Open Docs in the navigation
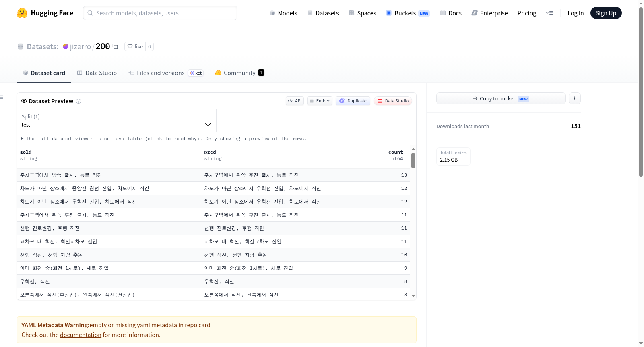Screen dimensions: 644x347 pos(451,13)
